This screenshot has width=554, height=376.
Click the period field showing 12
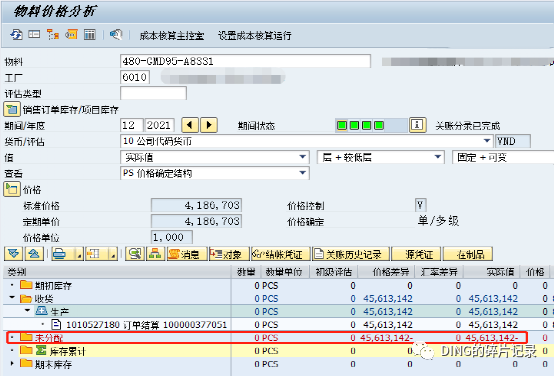pyautogui.click(x=131, y=125)
